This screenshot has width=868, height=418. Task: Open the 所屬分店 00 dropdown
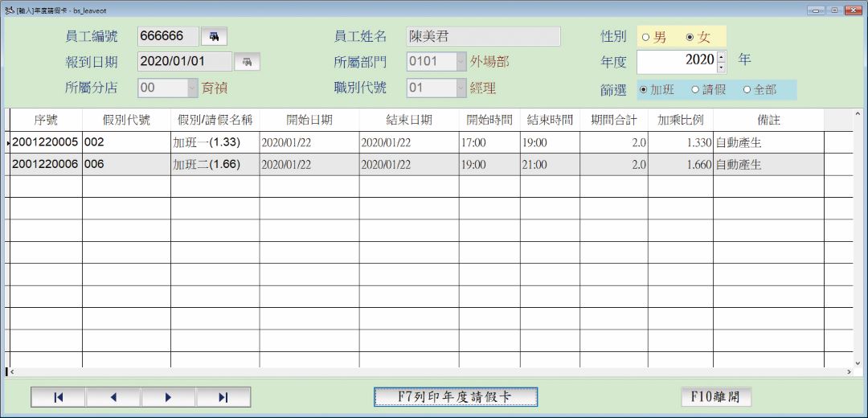pyautogui.click(x=192, y=88)
